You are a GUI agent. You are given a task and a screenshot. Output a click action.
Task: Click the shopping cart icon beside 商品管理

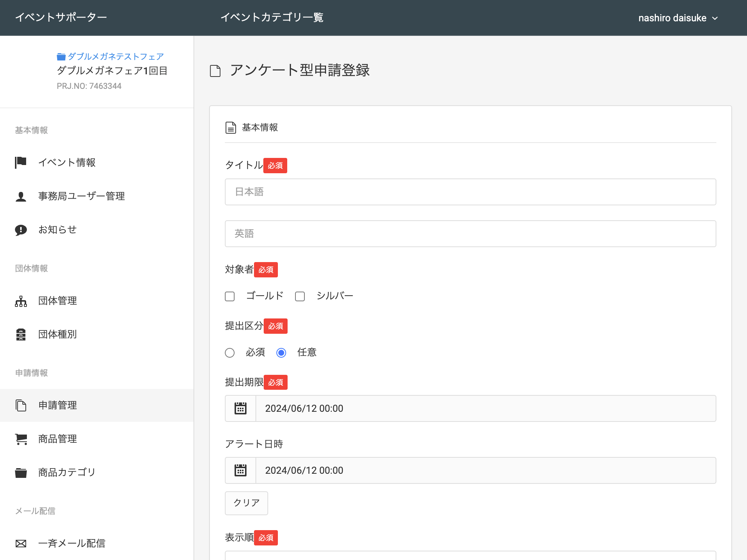click(21, 439)
